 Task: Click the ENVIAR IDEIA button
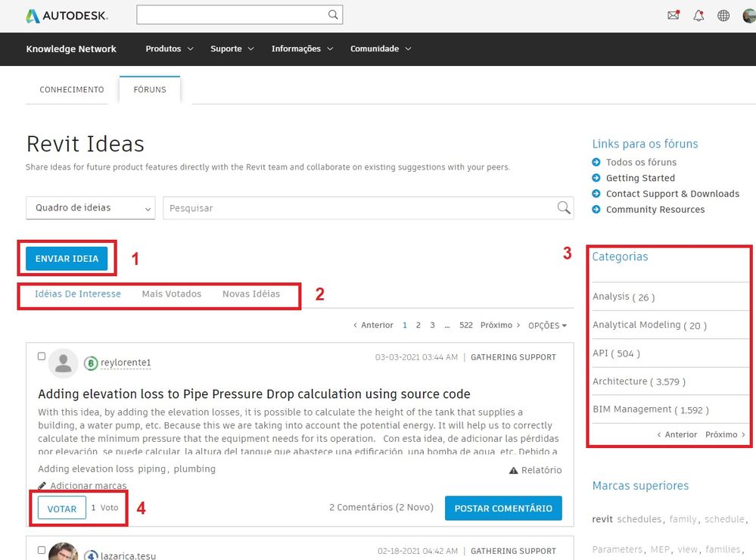(67, 259)
